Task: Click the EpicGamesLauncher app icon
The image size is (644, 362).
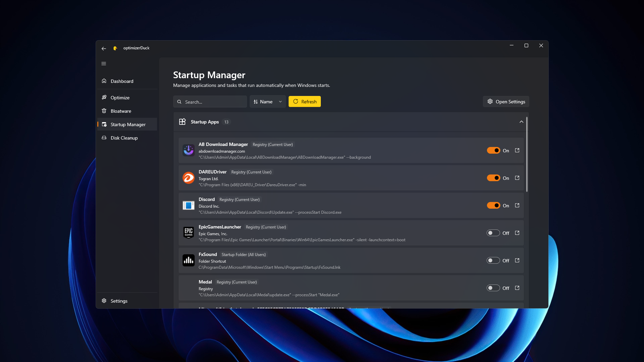Action: [x=188, y=232]
